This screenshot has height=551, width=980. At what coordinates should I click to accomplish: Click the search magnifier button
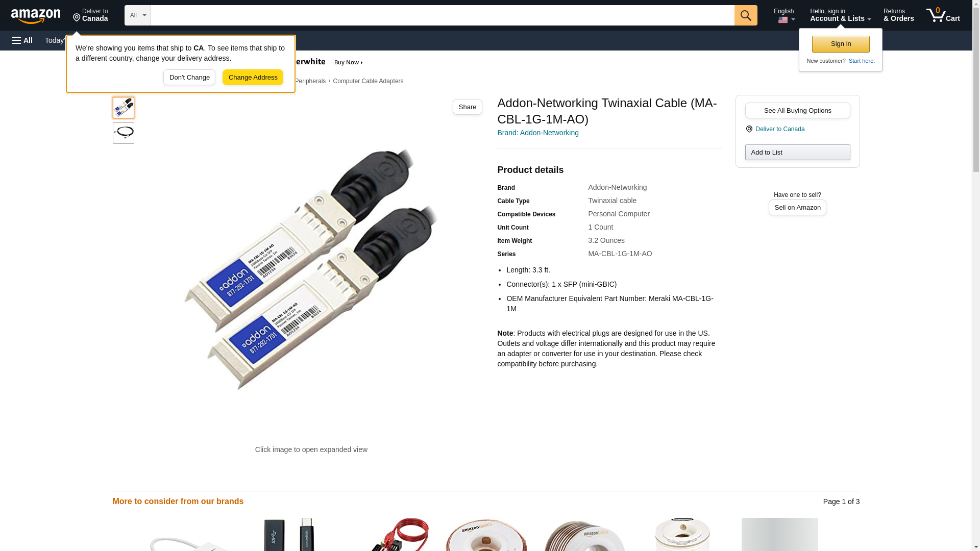point(746,15)
